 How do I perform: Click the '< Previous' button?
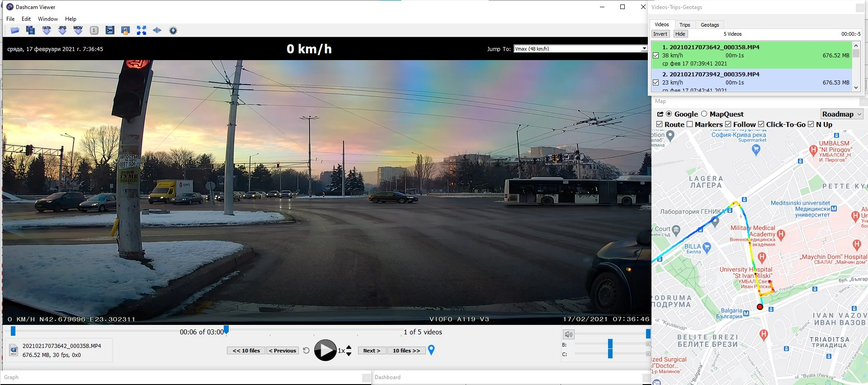point(283,351)
